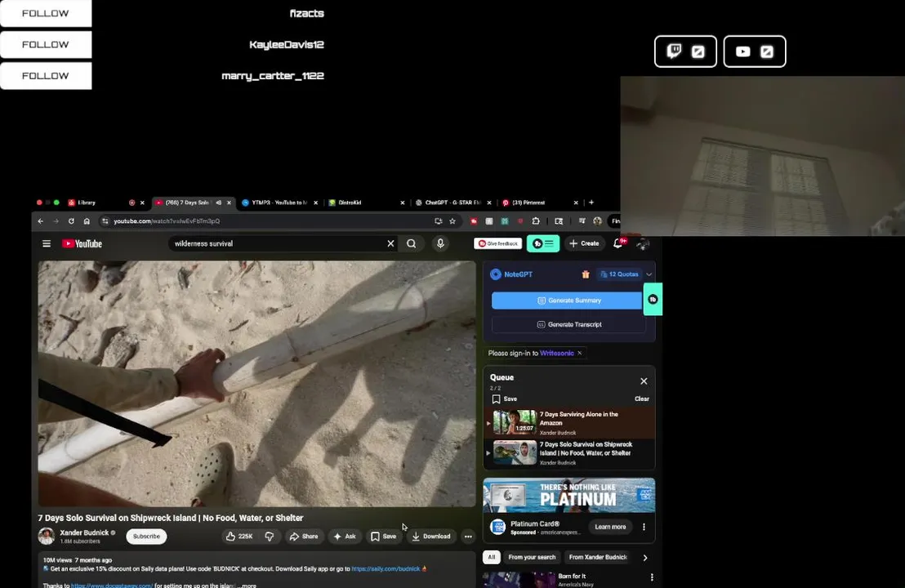Click the Download button

[x=431, y=537]
